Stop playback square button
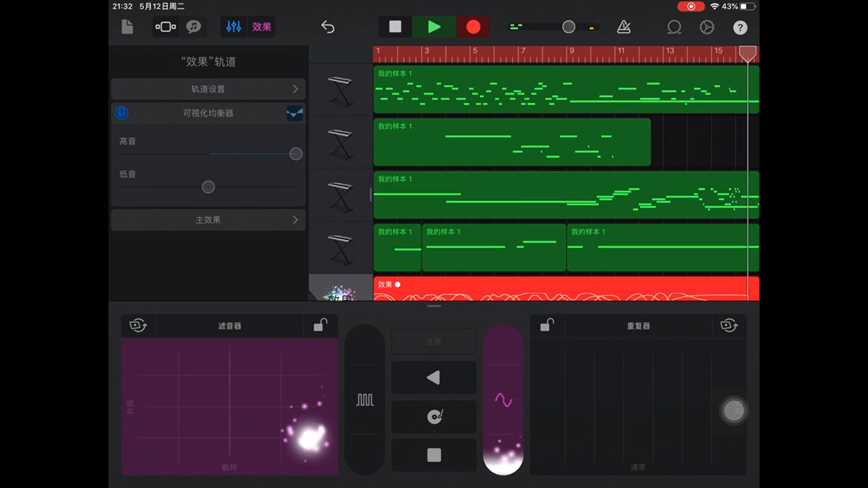868x488 pixels. click(396, 27)
